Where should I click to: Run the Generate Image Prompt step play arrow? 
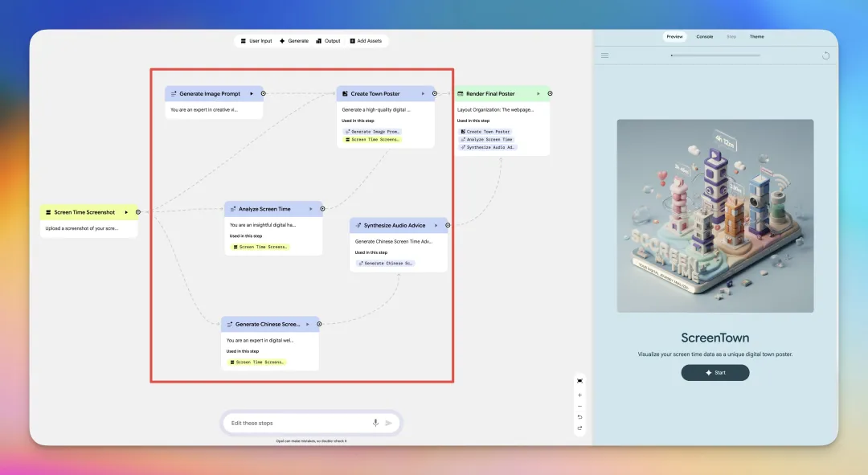[252, 94]
